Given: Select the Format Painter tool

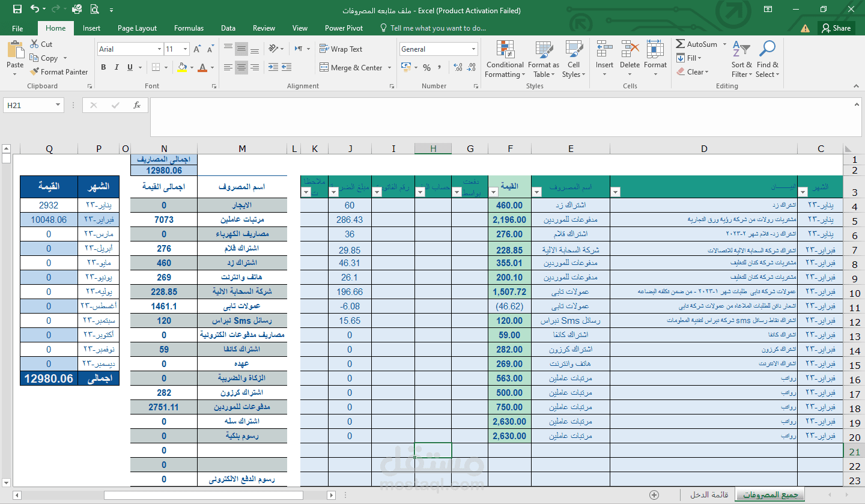Looking at the screenshot, I should click(58, 71).
